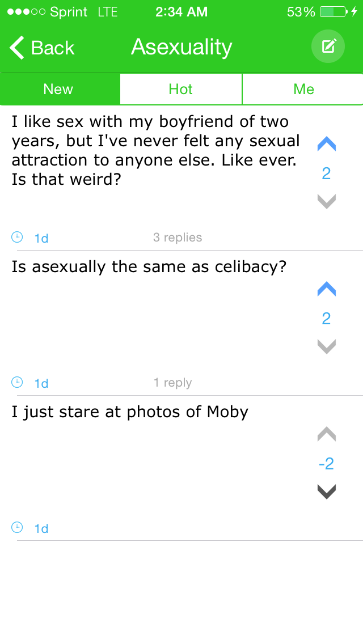Switch to the Hot tab
This screenshot has width=363, height=644.
pyautogui.click(x=181, y=88)
